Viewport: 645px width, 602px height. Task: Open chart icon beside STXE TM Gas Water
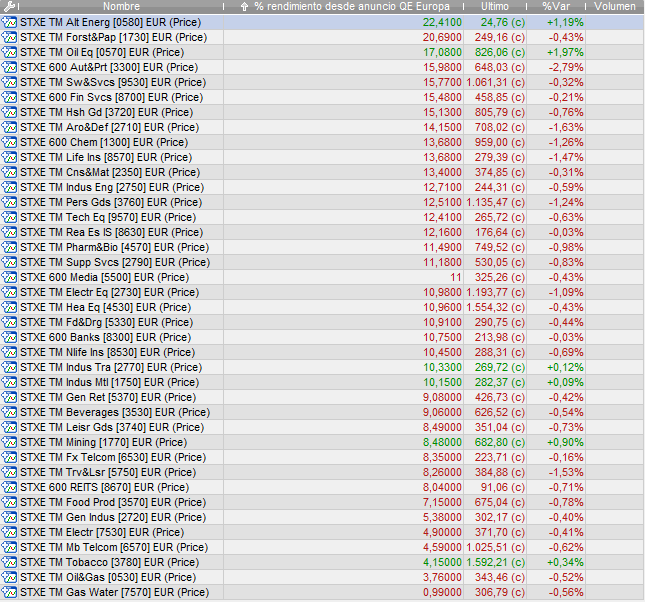point(9,593)
